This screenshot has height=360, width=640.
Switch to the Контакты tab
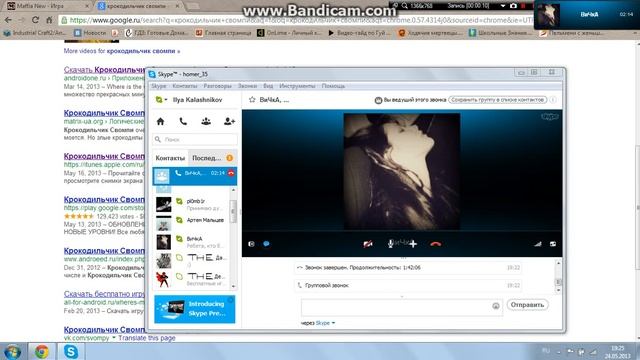[170, 158]
